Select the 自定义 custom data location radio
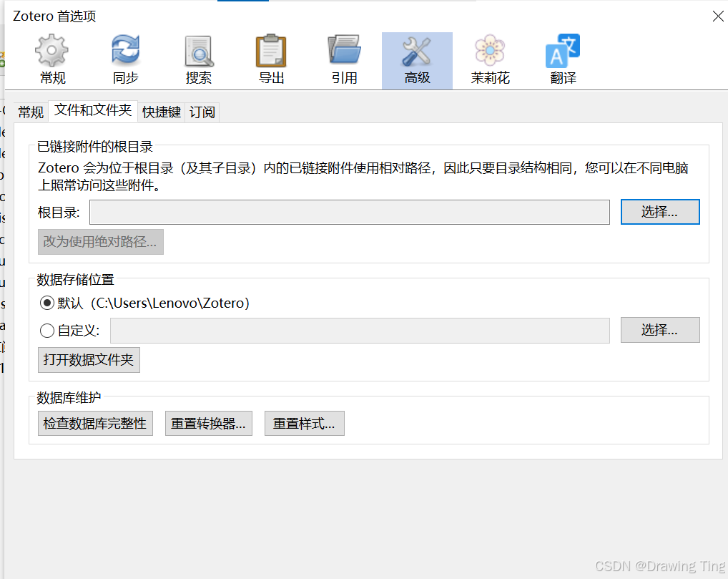 click(x=47, y=331)
